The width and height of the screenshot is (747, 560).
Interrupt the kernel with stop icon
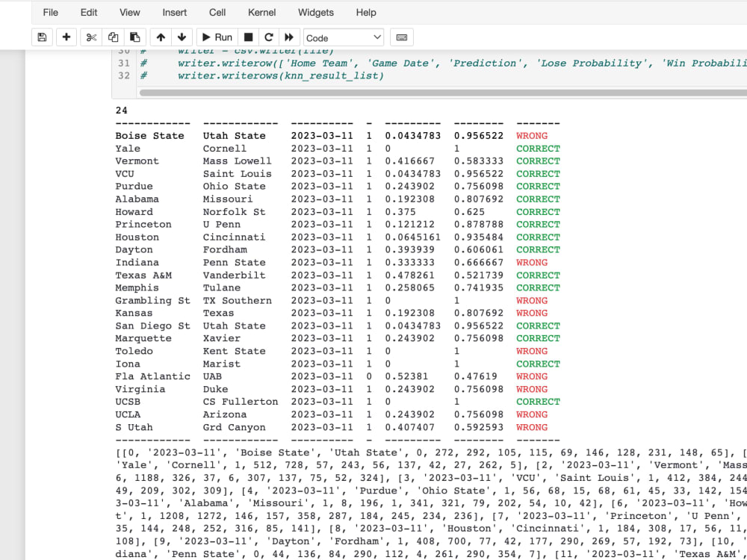click(x=248, y=37)
